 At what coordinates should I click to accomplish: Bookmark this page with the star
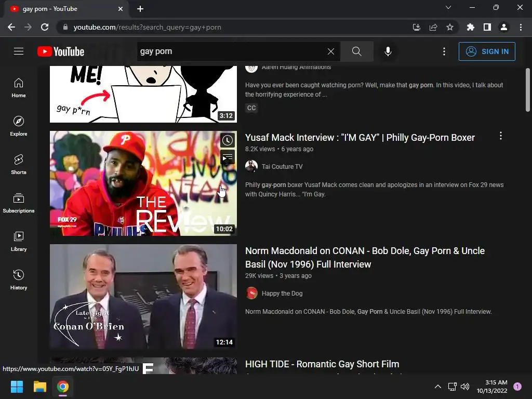(x=449, y=27)
